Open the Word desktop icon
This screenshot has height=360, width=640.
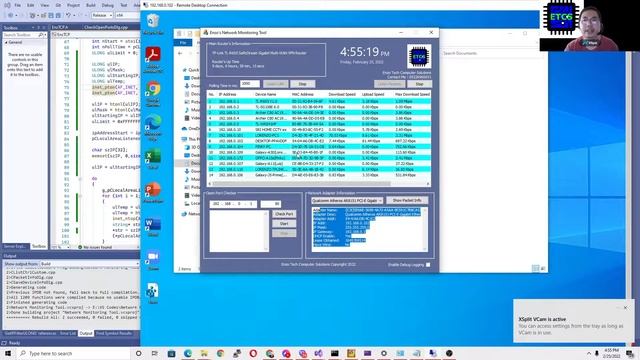[153, 227]
